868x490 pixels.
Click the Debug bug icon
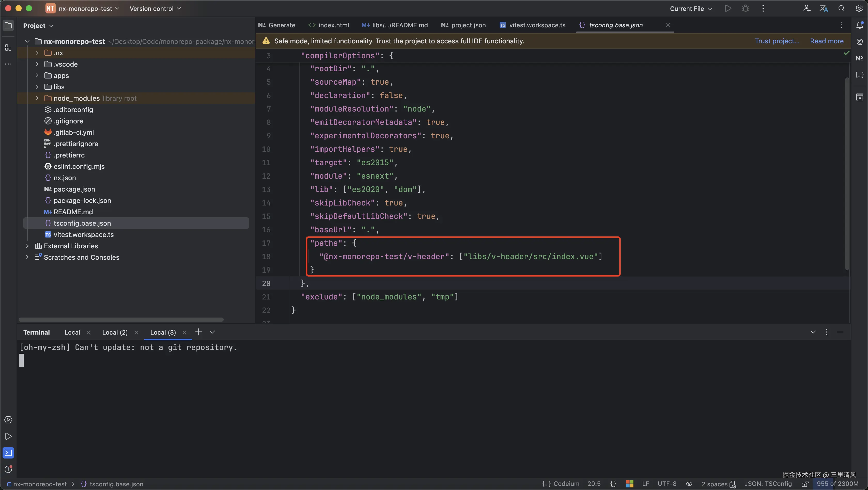tap(745, 9)
